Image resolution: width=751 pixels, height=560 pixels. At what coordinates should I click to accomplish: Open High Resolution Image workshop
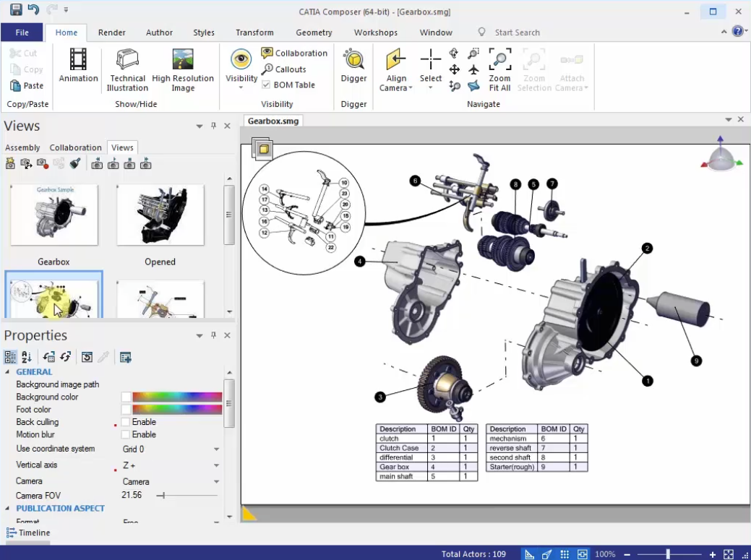[x=183, y=70]
